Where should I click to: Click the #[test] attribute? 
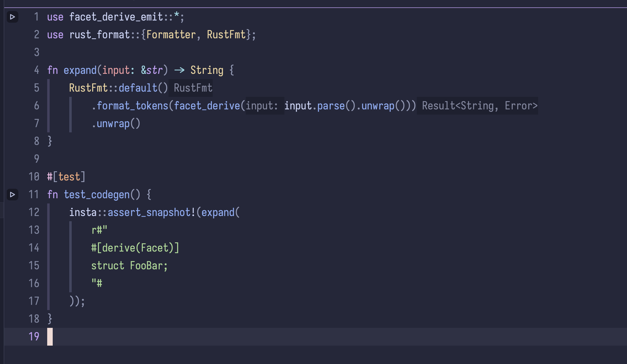[x=66, y=177]
